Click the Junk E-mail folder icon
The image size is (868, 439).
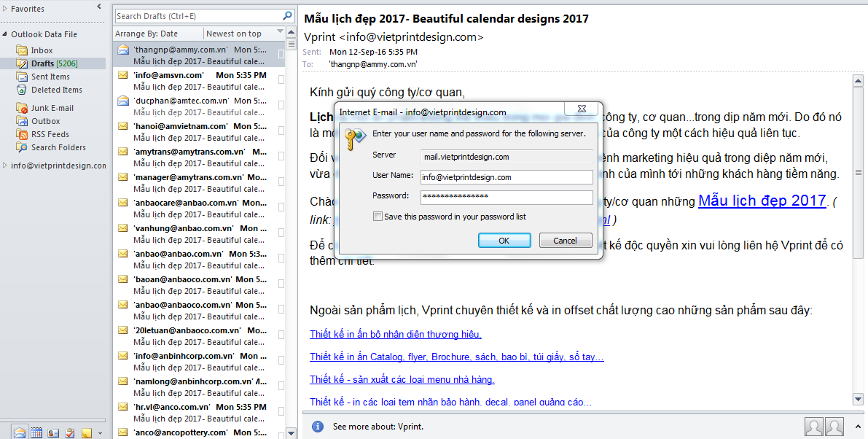tap(22, 108)
